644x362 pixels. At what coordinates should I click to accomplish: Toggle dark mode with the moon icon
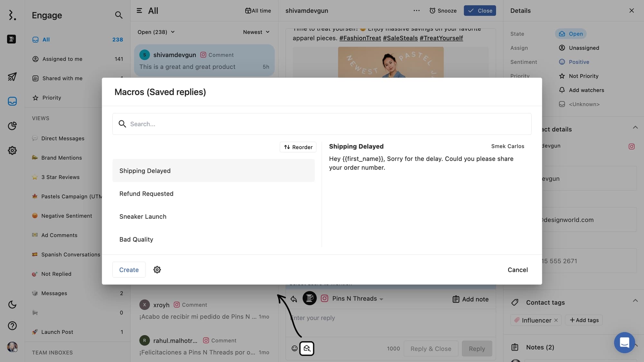point(12,304)
